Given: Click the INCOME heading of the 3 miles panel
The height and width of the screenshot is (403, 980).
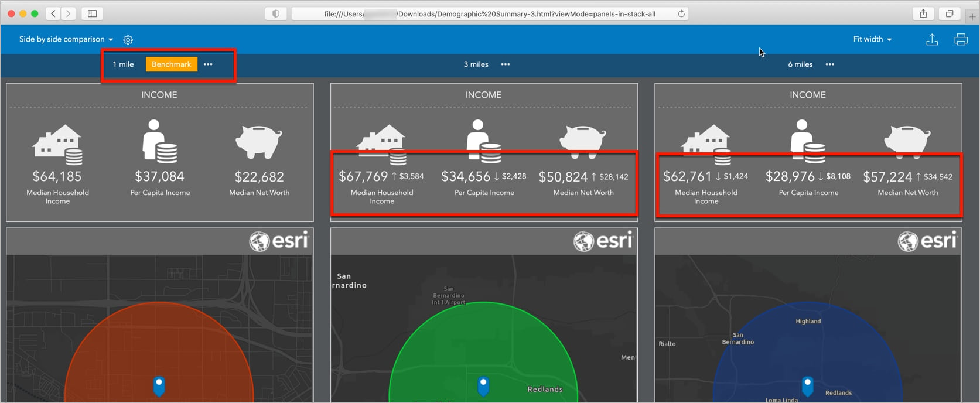Looking at the screenshot, I should click(483, 95).
